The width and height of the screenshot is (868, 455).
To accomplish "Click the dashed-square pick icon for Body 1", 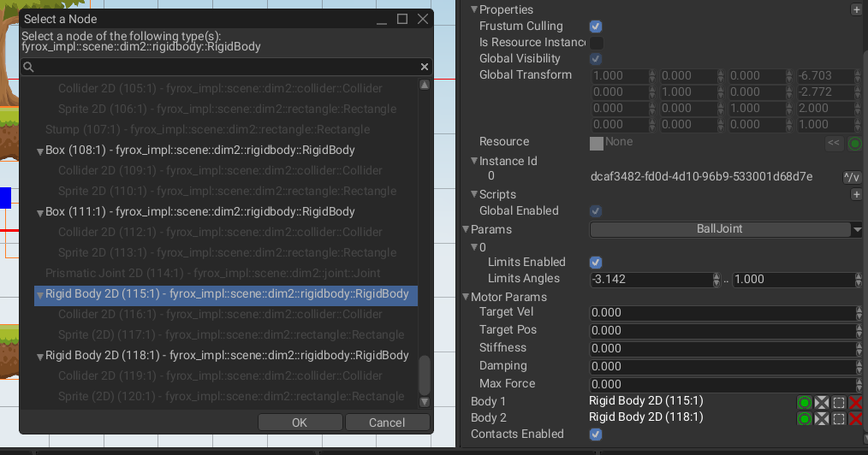I will click(838, 403).
